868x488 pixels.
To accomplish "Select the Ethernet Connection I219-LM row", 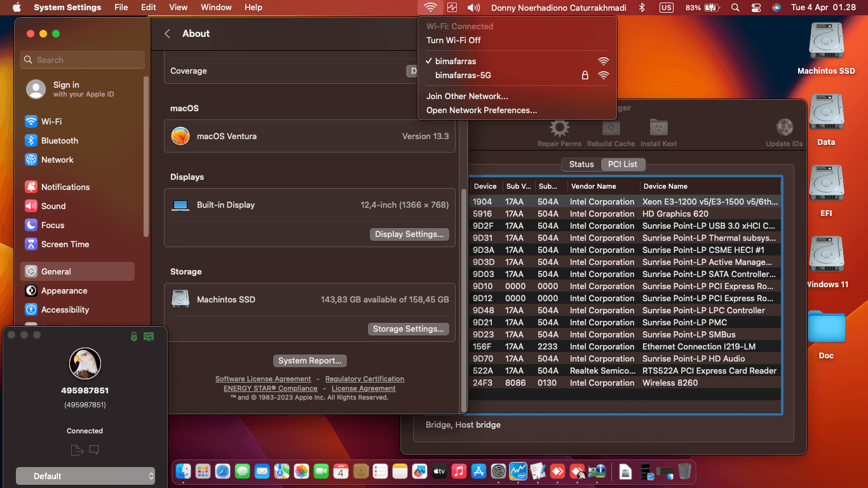I will tap(625, 346).
